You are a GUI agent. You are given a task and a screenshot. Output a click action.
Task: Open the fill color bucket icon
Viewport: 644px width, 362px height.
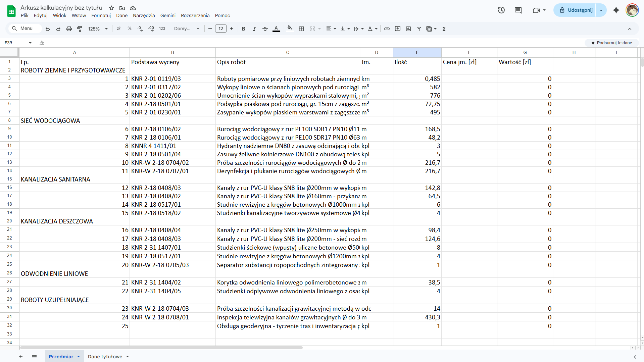point(290,29)
